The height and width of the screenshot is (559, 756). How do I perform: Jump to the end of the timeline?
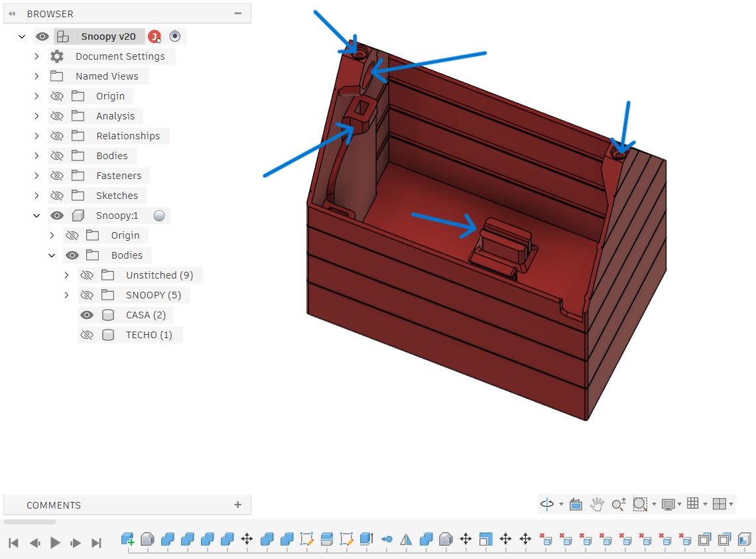pos(96,543)
